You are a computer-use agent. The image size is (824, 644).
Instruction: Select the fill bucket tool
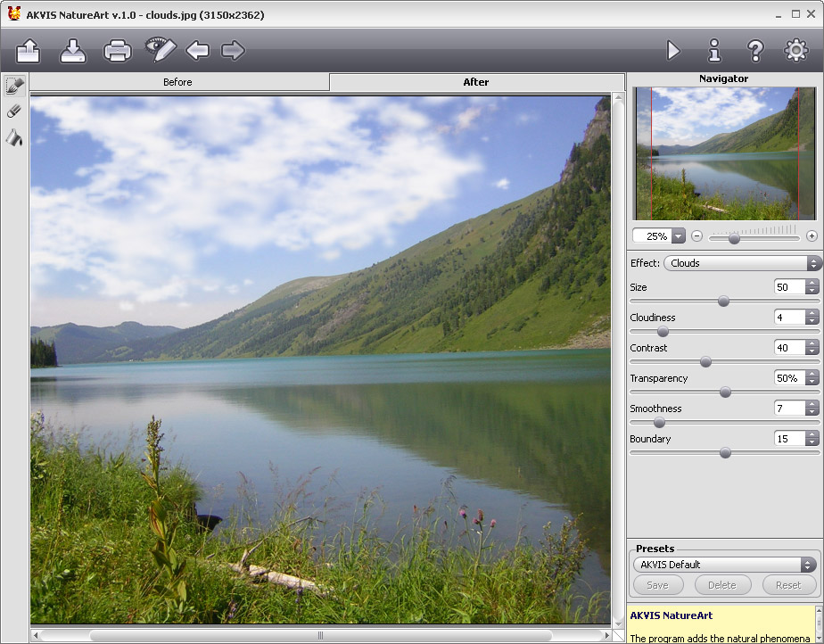pos(14,137)
